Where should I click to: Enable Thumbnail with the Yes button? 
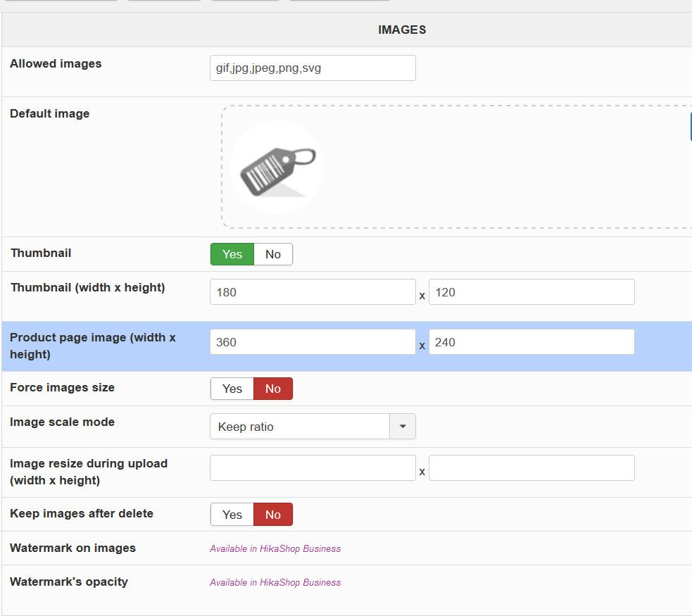click(232, 254)
